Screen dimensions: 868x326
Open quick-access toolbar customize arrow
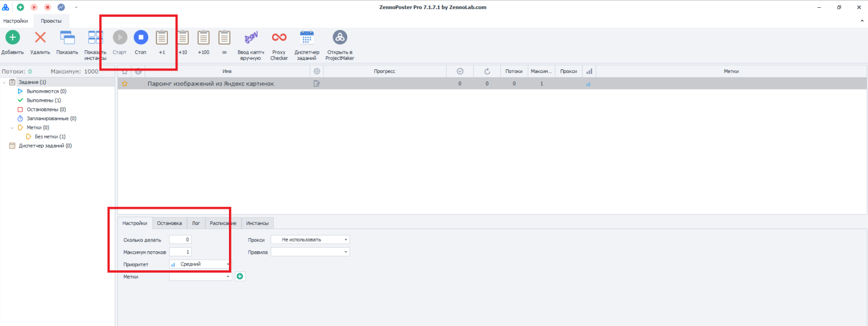pyautogui.click(x=76, y=7)
